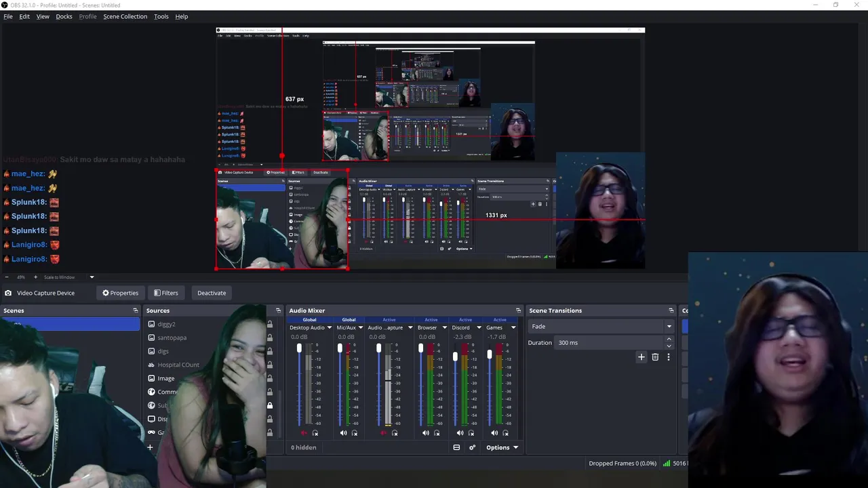Click the Deactivate button
The image size is (868, 488).
pos(212,293)
